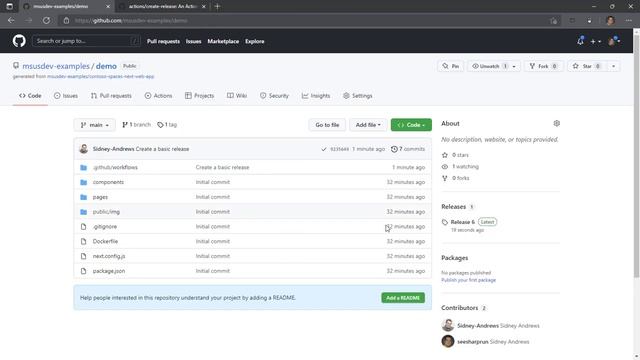Open the .gitignore file

click(104, 227)
